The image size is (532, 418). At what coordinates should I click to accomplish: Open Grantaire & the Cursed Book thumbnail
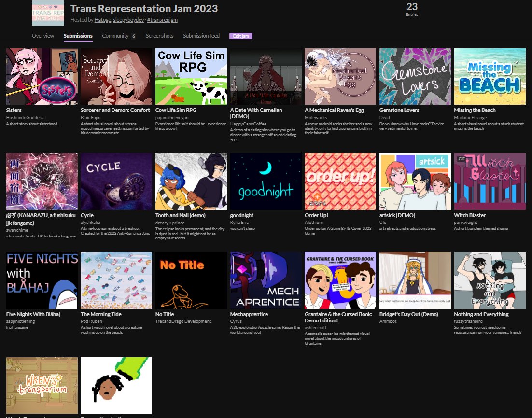[x=340, y=280]
